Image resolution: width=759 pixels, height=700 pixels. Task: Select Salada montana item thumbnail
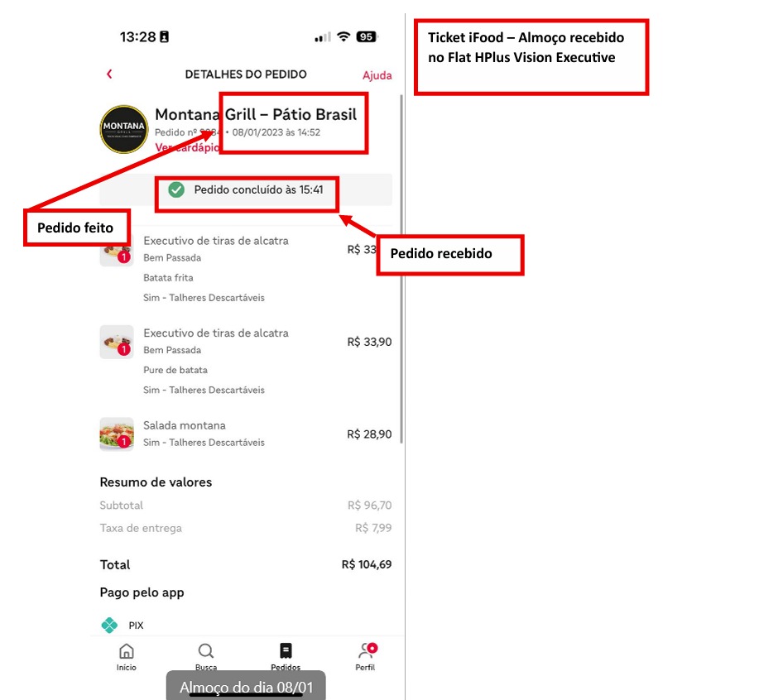117,434
